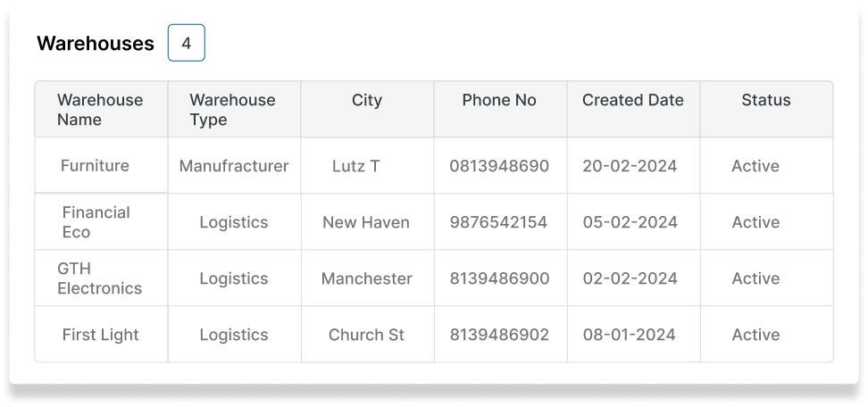The image size is (868, 407).
Task: Select phone number 0813948690
Action: point(499,166)
